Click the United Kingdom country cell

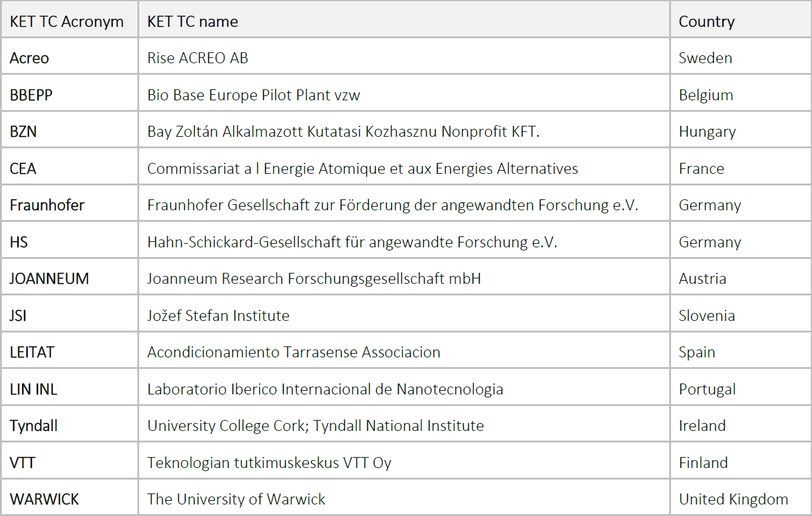[733, 500]
